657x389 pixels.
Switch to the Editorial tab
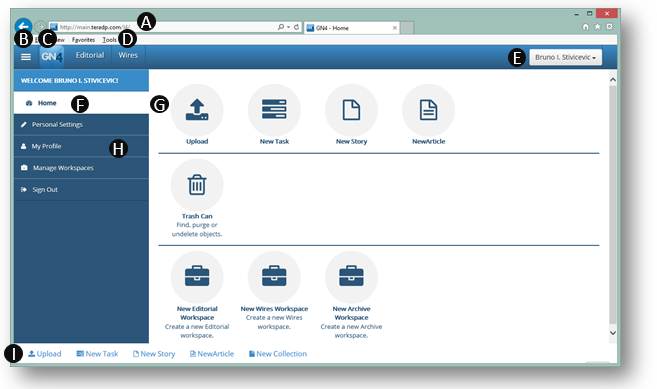[90, 55]
